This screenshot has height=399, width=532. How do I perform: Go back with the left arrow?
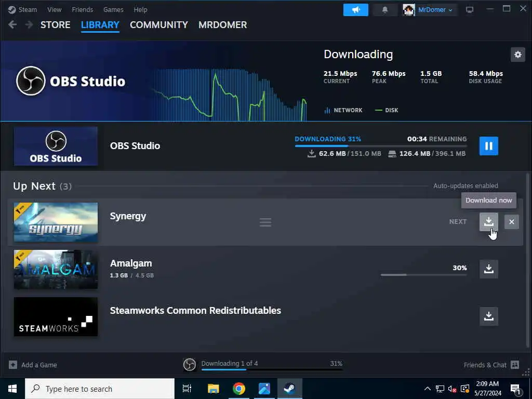coord(12,24)
